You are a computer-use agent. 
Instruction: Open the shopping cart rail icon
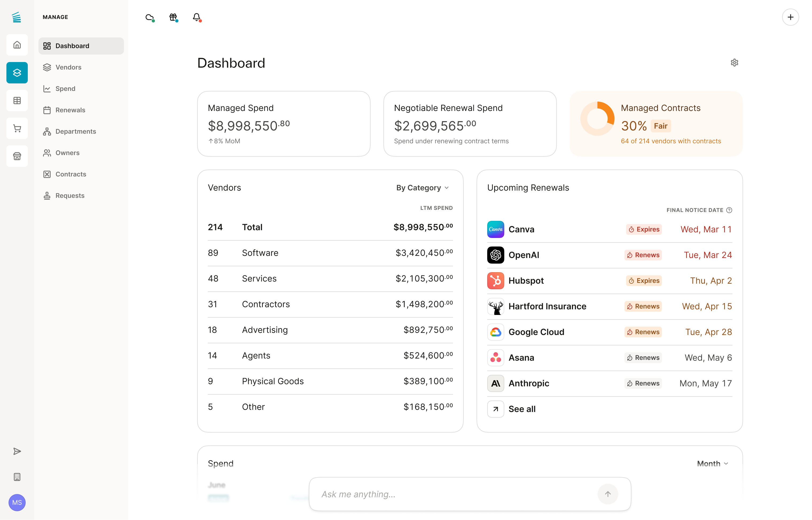[17, 128]
